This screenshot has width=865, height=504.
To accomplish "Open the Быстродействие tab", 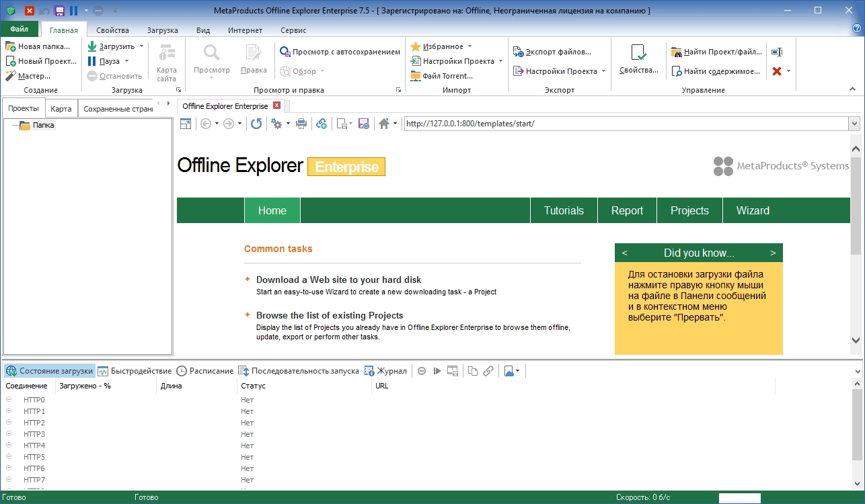I will pyautogui.click(x=135, y=371).
